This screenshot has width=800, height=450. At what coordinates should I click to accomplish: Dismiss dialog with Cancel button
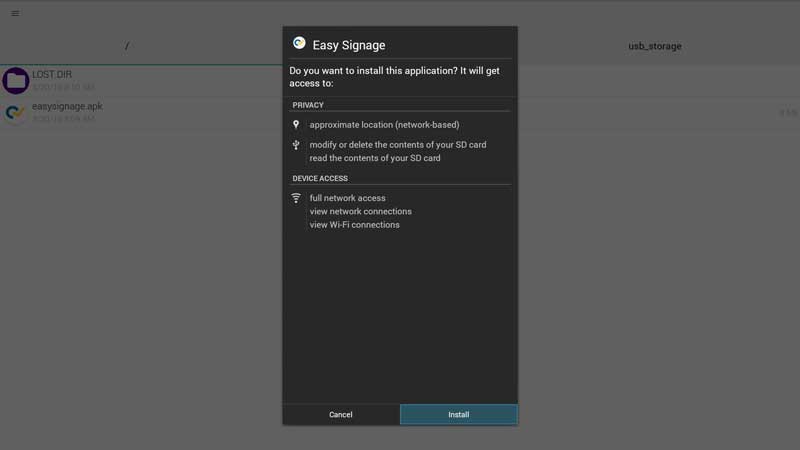[341, 414]
